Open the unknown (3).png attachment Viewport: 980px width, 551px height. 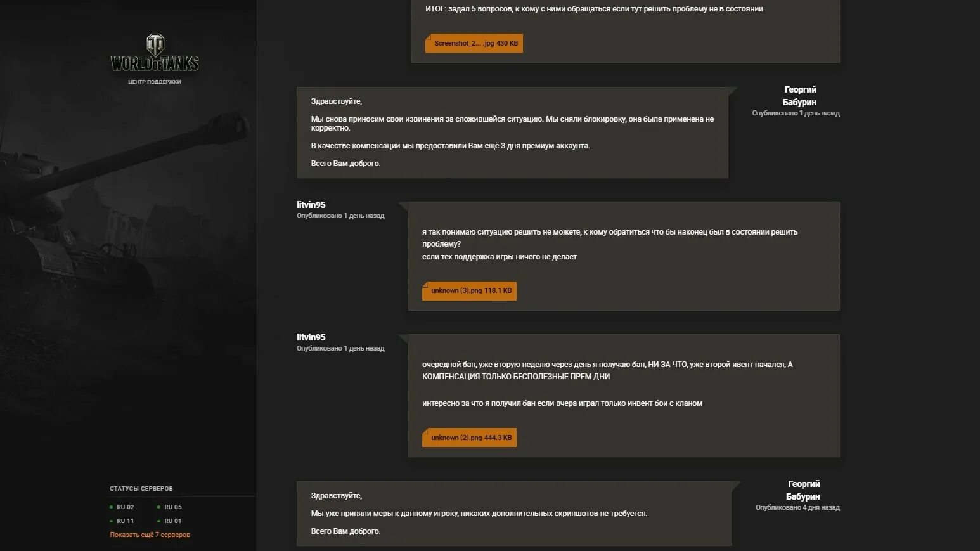click(x=469, y=291)
